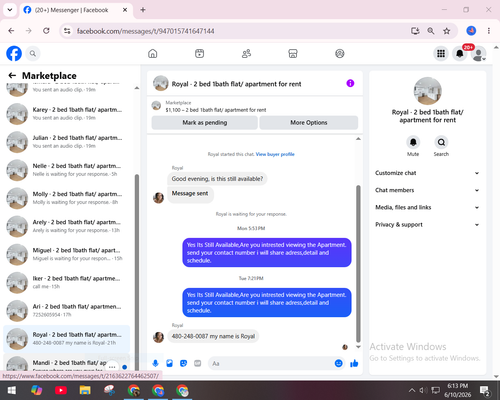Open the Arely conversation
Image resolution: width=500 pixels, height=400 pixels.
[67, 226]
